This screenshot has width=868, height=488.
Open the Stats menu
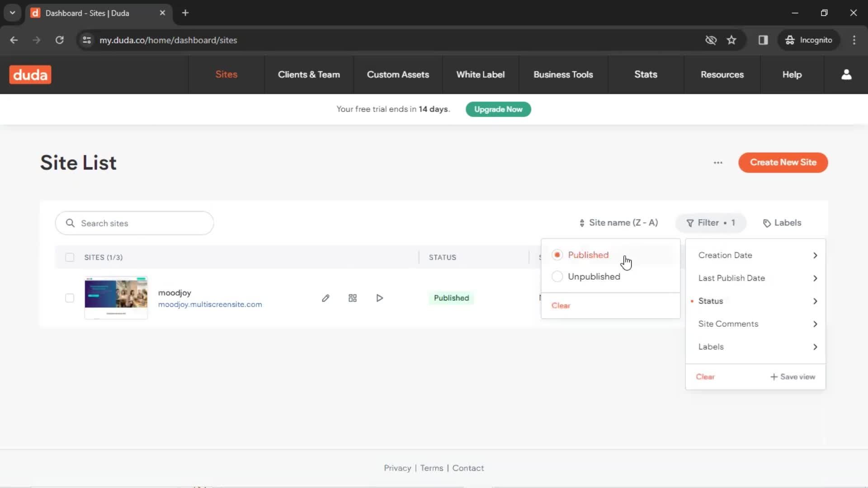coord(646,75)
